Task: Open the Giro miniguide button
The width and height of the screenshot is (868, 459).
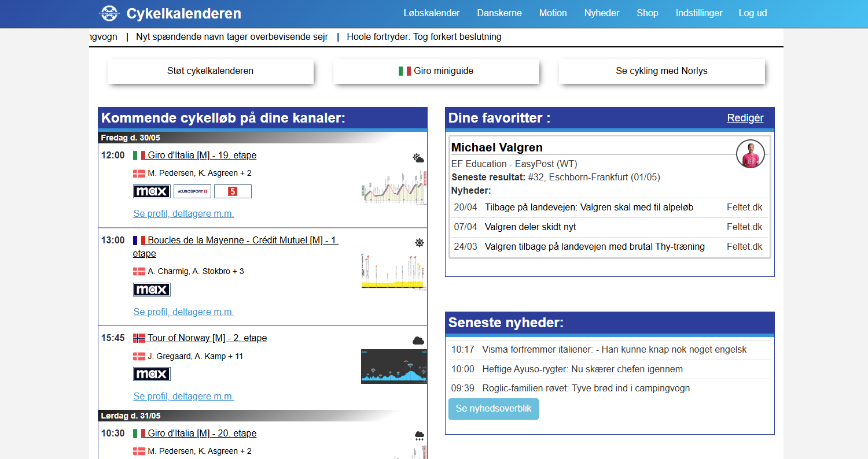Action: coord(436,71)
